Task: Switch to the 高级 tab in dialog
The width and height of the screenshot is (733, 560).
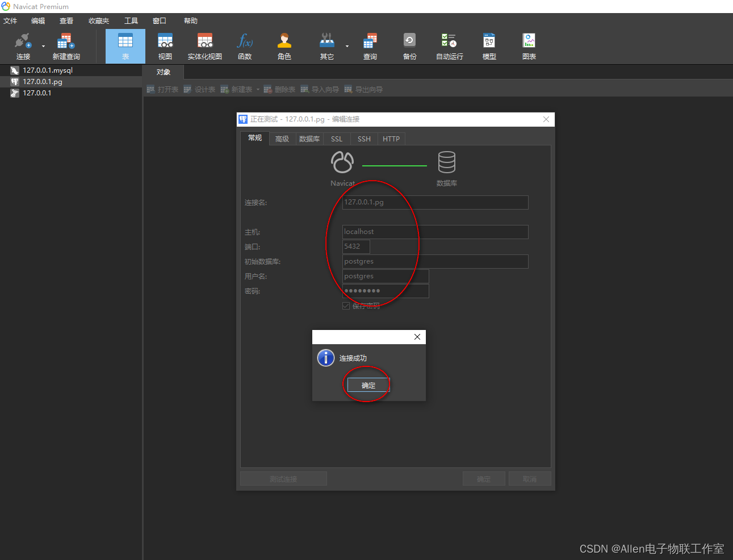Action: [282, 139]
